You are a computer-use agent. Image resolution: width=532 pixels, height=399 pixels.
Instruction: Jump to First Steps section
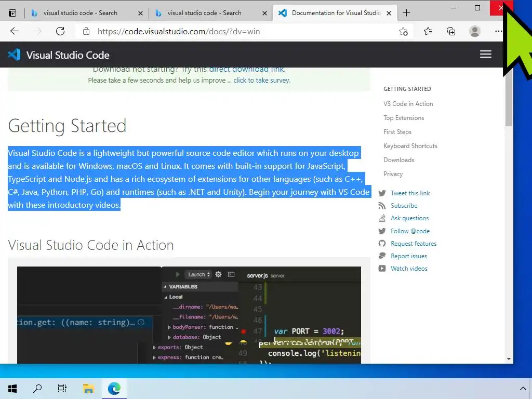click(397, 132)
